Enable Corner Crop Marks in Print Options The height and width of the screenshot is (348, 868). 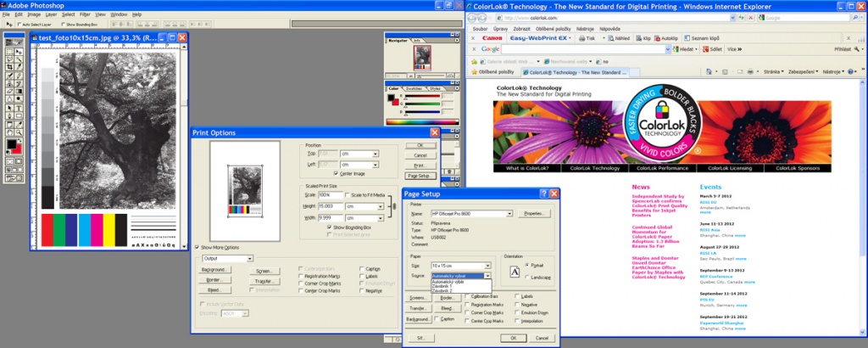point(301,283)
